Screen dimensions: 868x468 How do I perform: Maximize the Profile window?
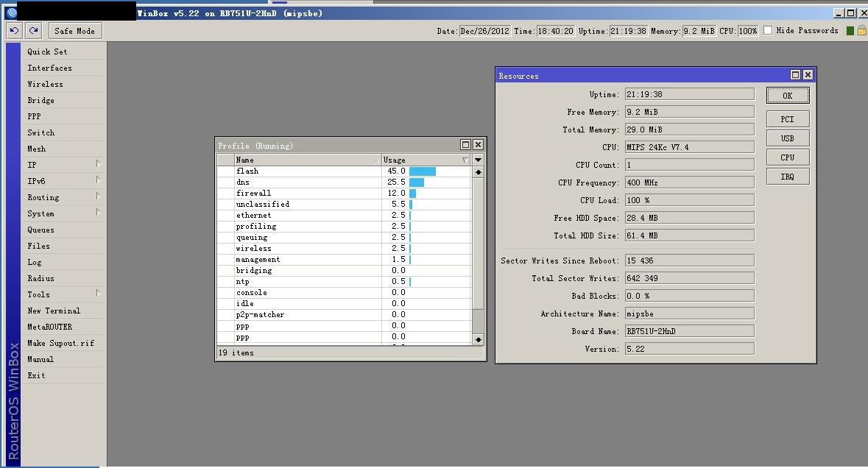click(x=465, y=144)
